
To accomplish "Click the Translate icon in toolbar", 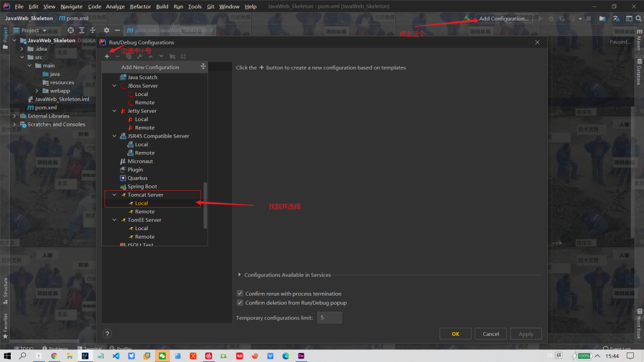I will (x=616, y=18).
